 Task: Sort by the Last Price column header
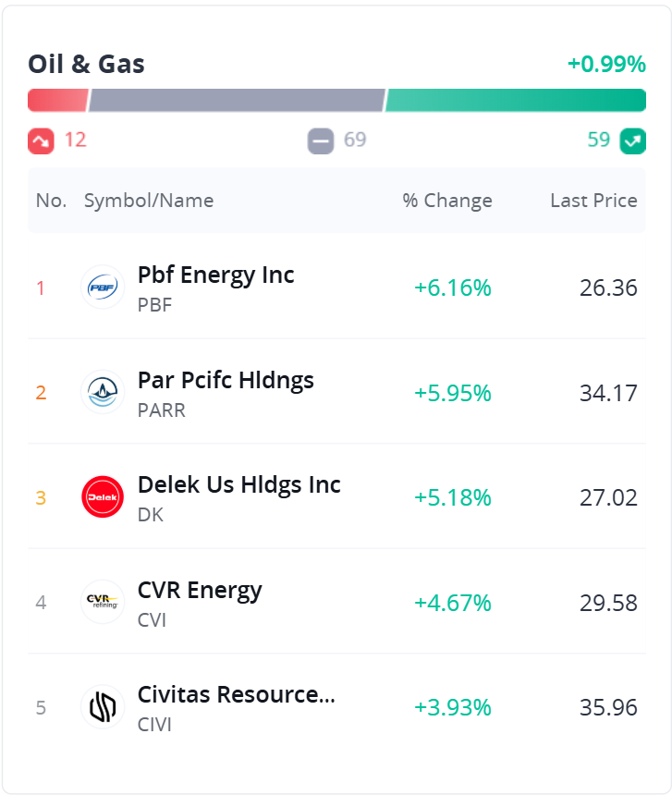[x=593, y=201]
